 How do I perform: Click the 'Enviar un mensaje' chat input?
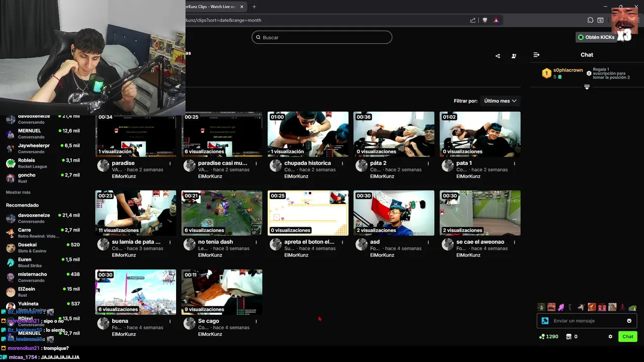pyautogui.click(x=587, y=321)
